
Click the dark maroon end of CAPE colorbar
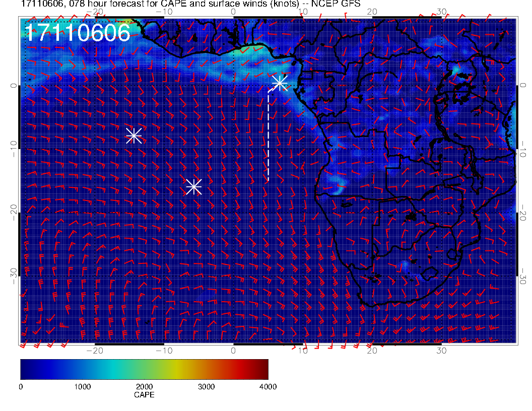263,369
